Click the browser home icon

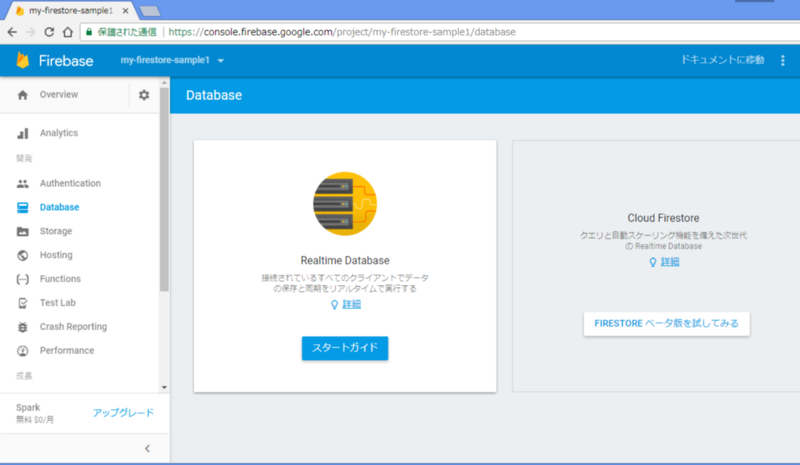click(x=67, y=32)
